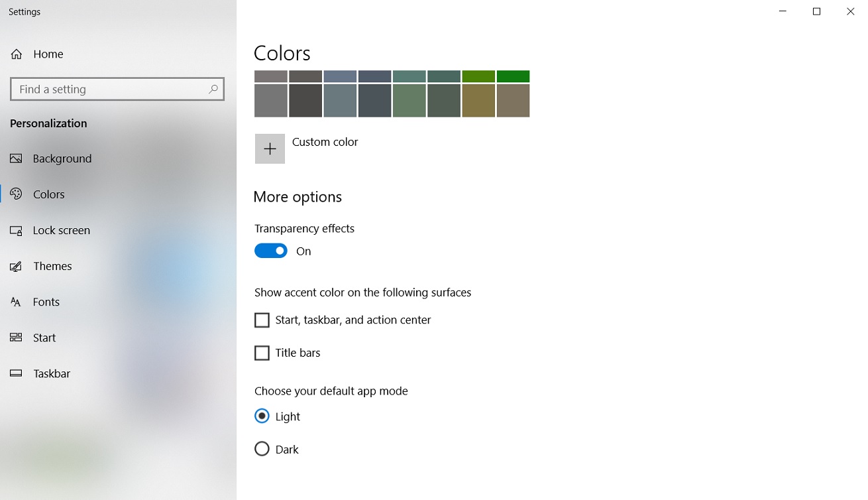The image size is (868, 500).
Task: Pick the teal swatch in top row
Action: tap(409, 76)
